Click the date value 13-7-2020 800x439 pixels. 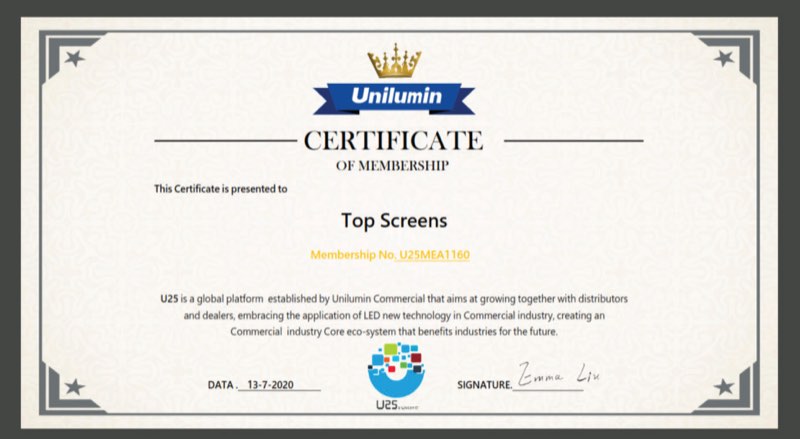[270, 385]
